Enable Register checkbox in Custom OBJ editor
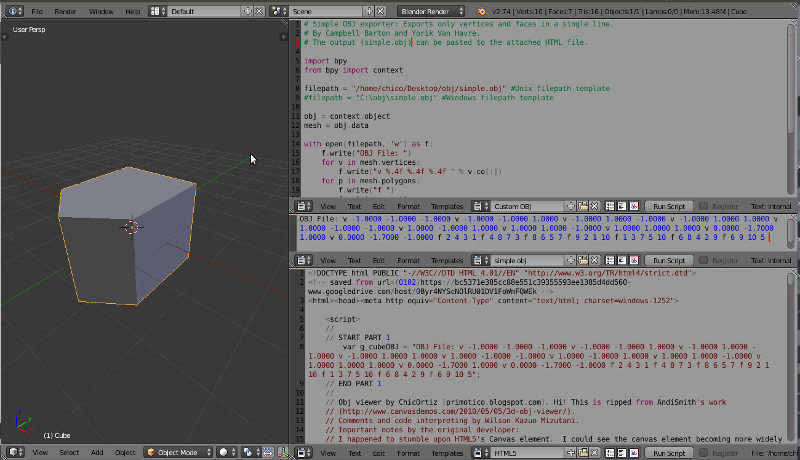The image size is (800, 460). (703, 206)
